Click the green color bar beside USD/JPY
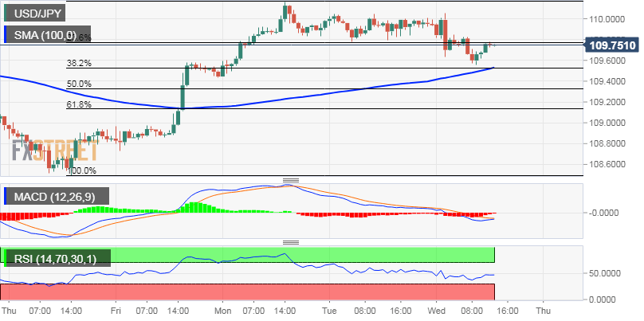 [x=6, y=14]
